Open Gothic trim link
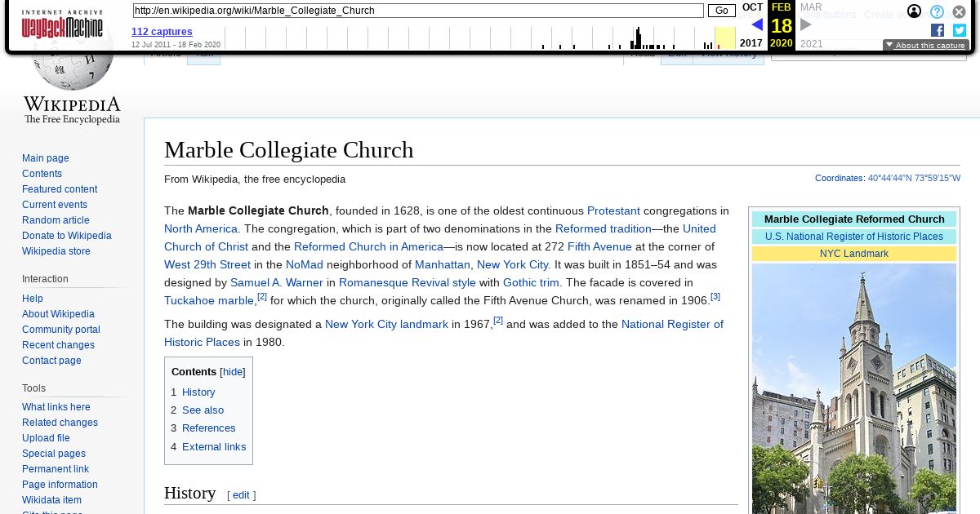This screenshot has width=980, height=514. click(531, 282)
